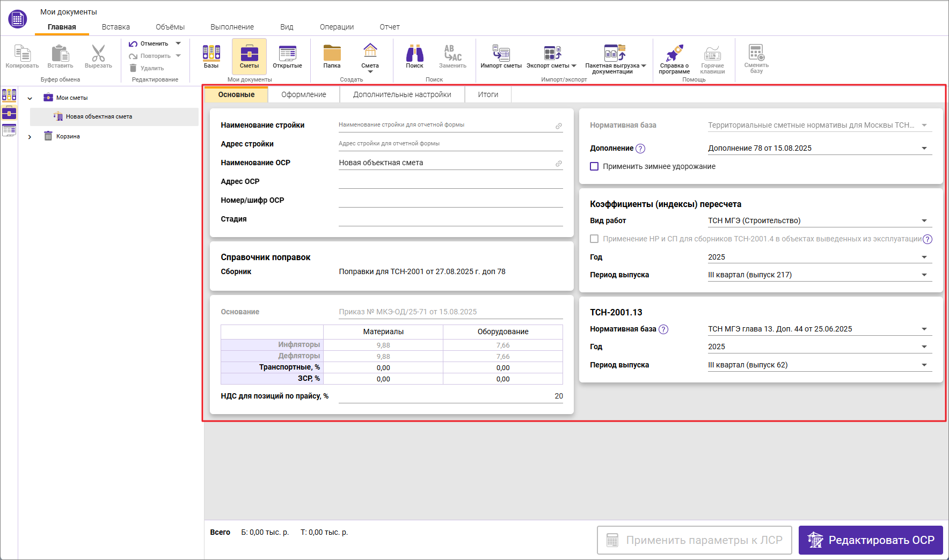
Task: Open the Объёмы ribbon tab
Action: coord(170,27)
